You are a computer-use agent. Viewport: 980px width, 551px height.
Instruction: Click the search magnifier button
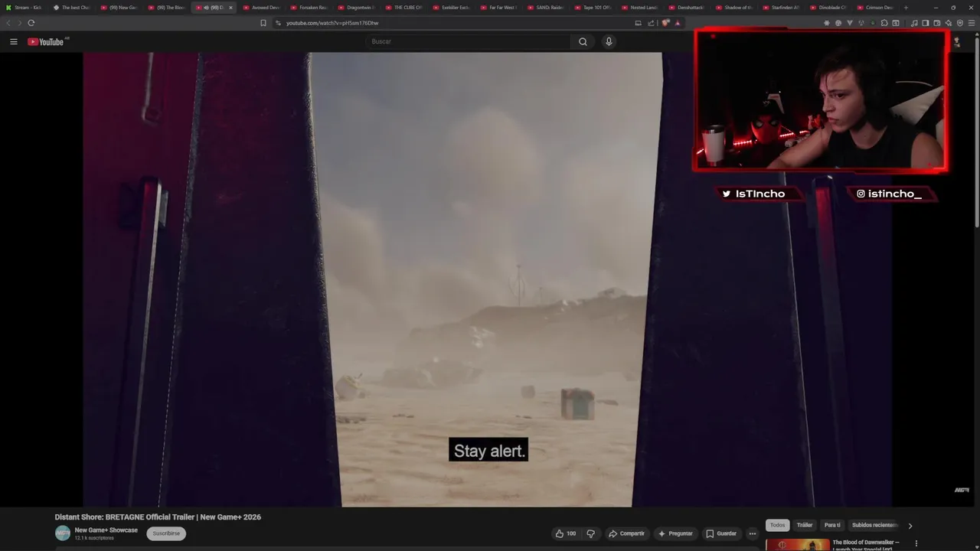583,41
